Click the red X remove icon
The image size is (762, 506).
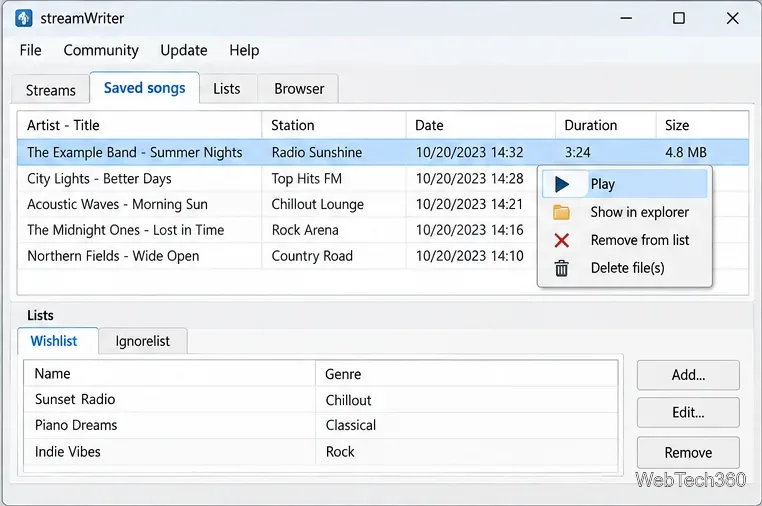pyautogui.click(x=562, y=240)
